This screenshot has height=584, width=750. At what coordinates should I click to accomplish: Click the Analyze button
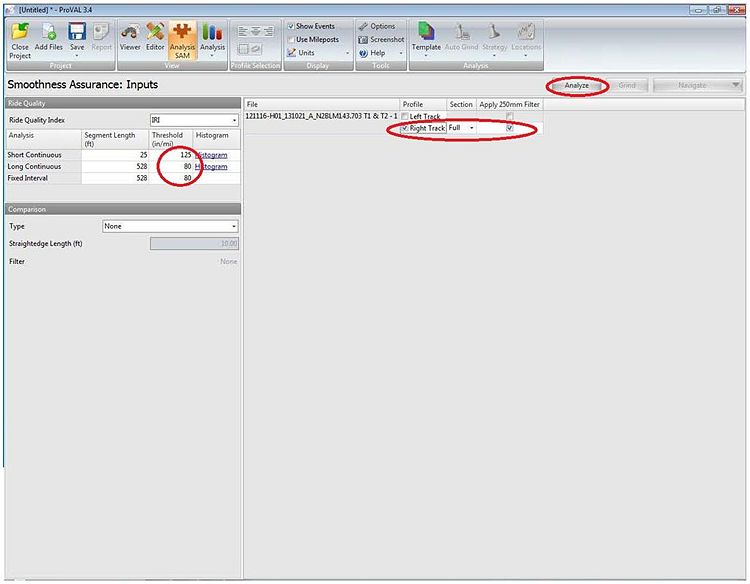point(576,85)
